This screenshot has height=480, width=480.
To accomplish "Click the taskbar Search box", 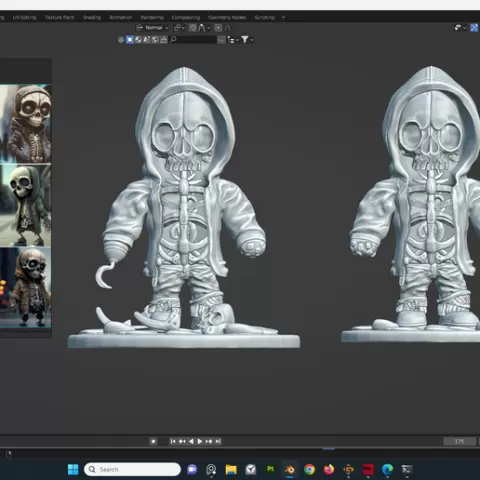I will 132,469.
